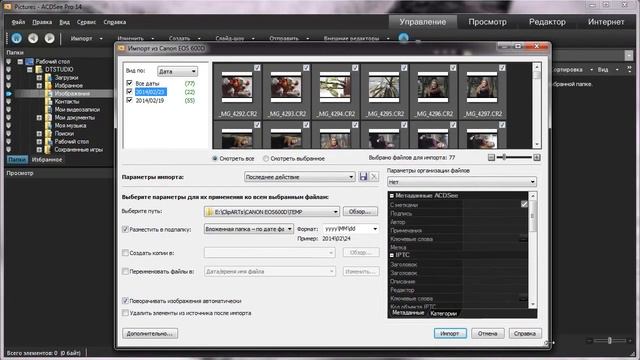The image size is (640, 360).
Task: Switch to Избранное tab under folder tree
Action: click(x=47, y=160)
